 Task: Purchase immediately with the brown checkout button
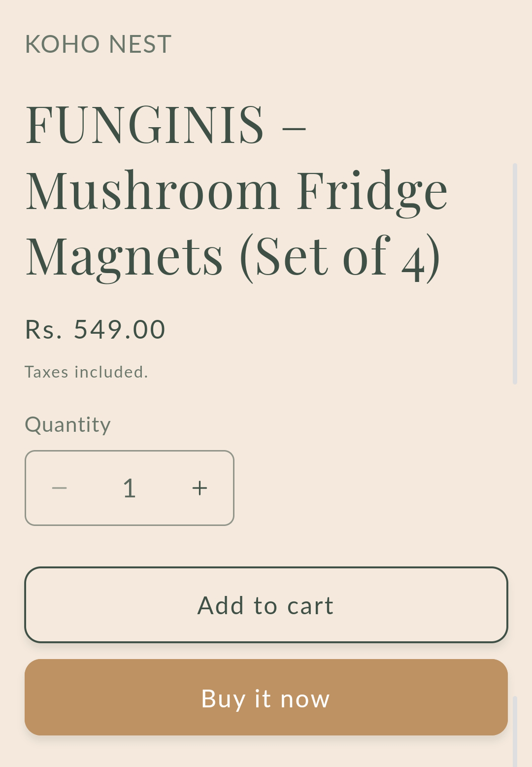pos(266,697)
